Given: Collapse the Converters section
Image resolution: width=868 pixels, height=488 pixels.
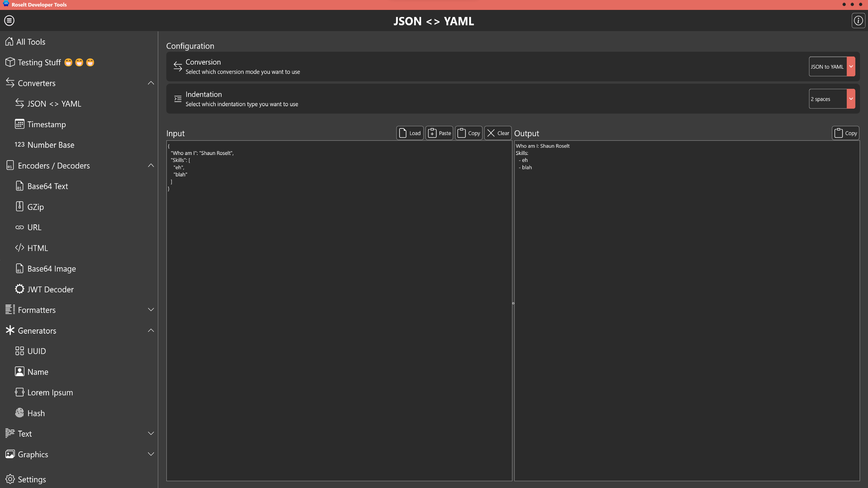Looking at the screenshot, I should point(151,83).
